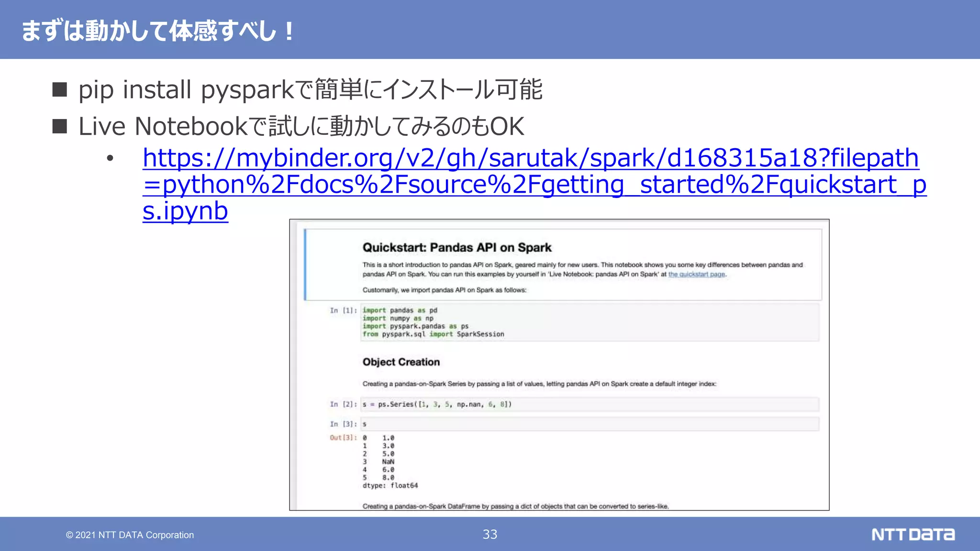Click slide page number 33
The image size is (980, 551).
click(490, 534)
